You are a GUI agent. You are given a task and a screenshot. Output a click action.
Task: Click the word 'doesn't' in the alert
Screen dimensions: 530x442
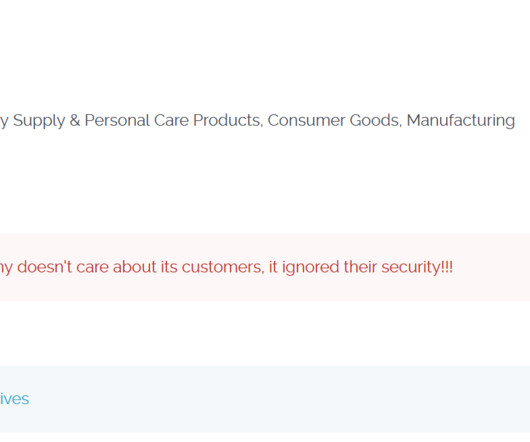(x=45, y=267)
